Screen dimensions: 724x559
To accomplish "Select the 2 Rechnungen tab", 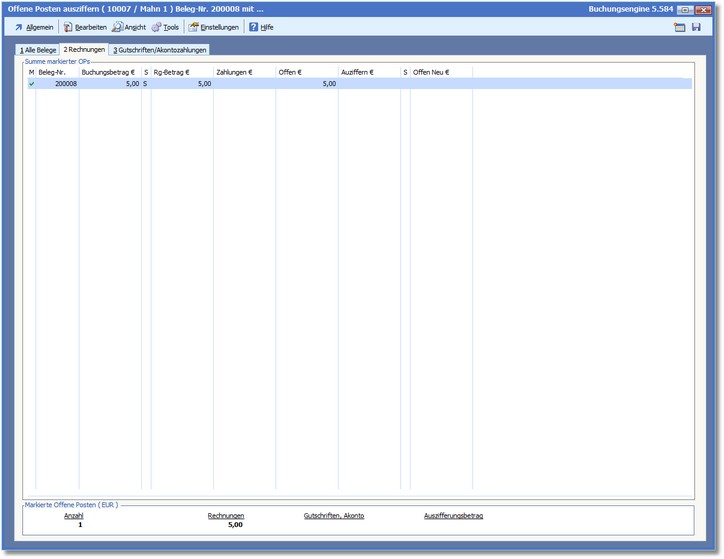I will 84,49.
